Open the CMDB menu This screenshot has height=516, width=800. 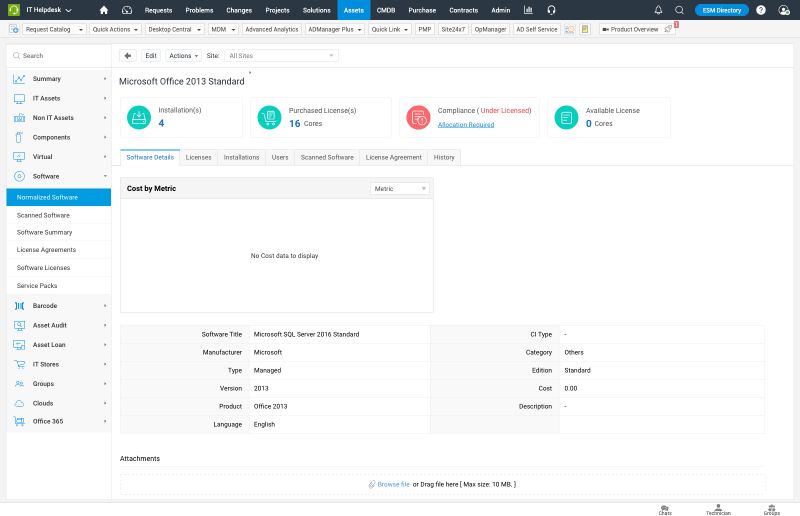(x=386, y=10)
